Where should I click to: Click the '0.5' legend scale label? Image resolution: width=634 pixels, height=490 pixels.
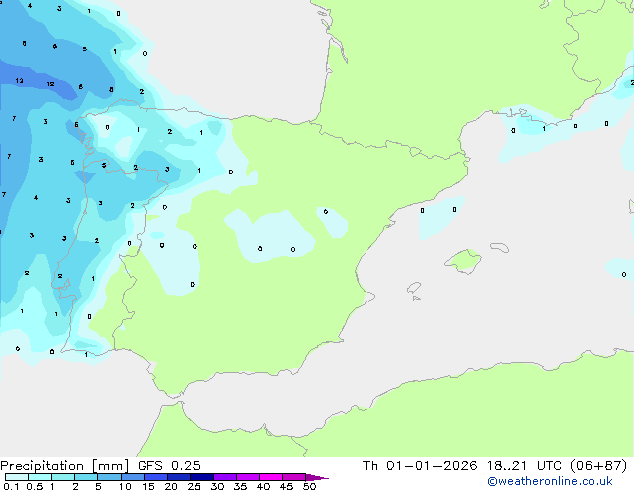click(x=35, y=486)
